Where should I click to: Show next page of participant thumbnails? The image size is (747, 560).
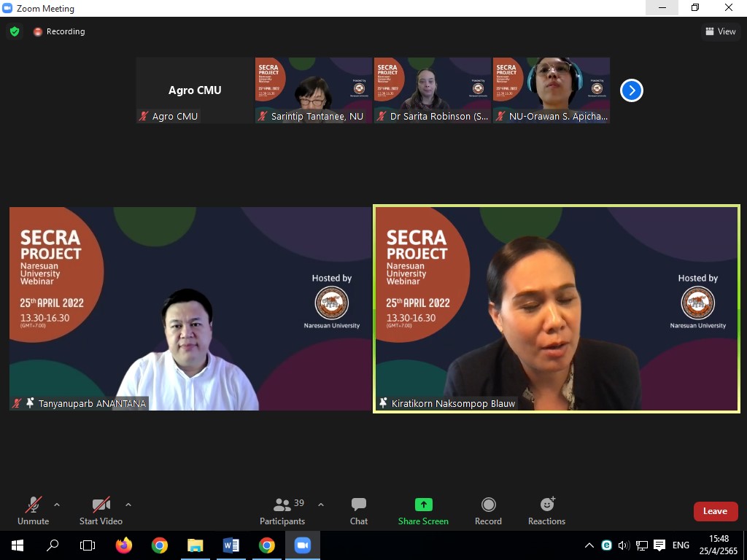[x=632, y=90]
